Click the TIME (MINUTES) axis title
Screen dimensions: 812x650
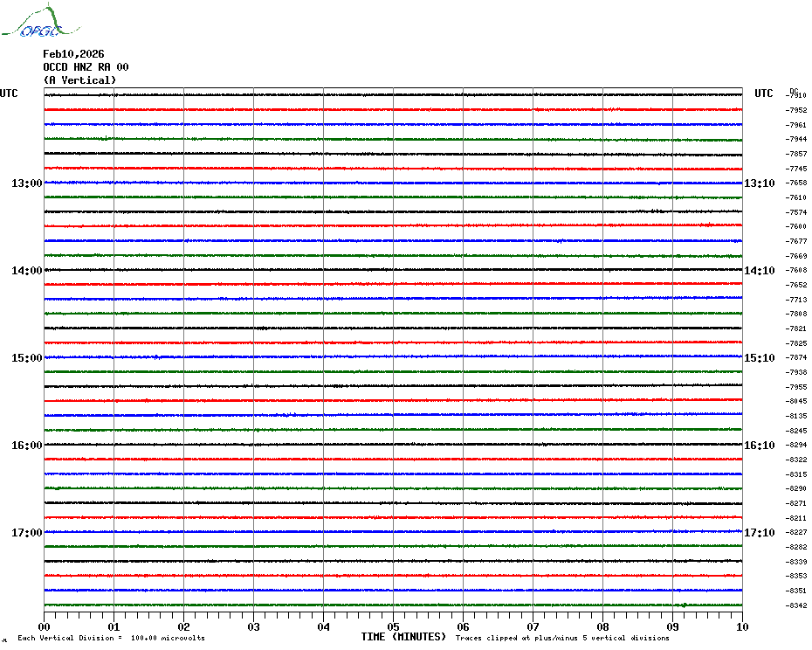point(403,637)
